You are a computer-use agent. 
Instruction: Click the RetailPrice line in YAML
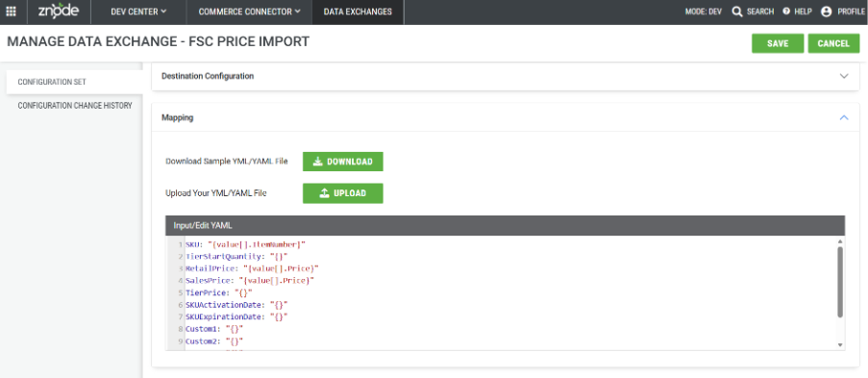(x=252, y=268)
